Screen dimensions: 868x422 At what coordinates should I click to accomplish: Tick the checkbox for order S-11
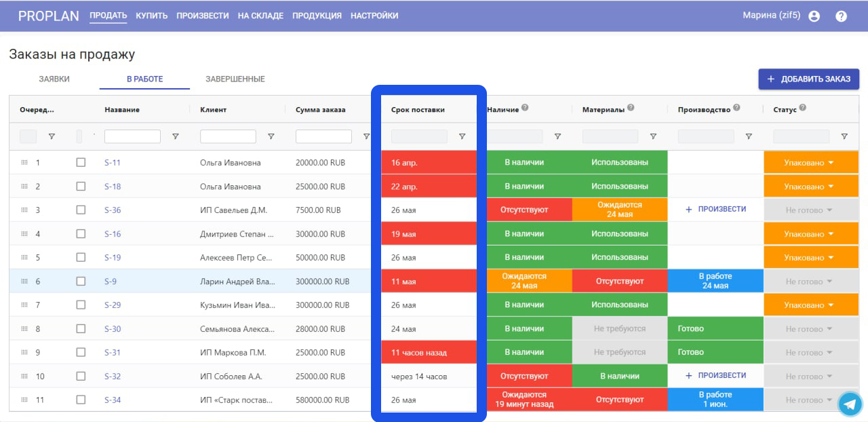[x=81, y=162]
